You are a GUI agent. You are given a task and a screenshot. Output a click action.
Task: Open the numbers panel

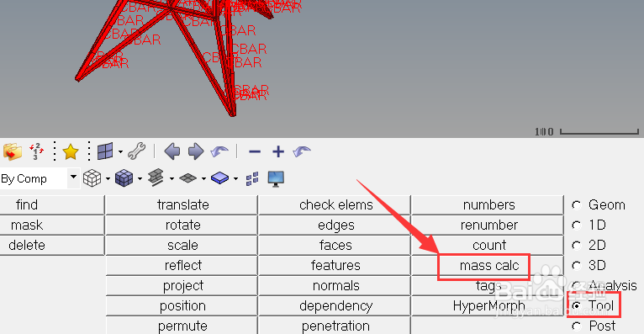[x=488, y=204]
